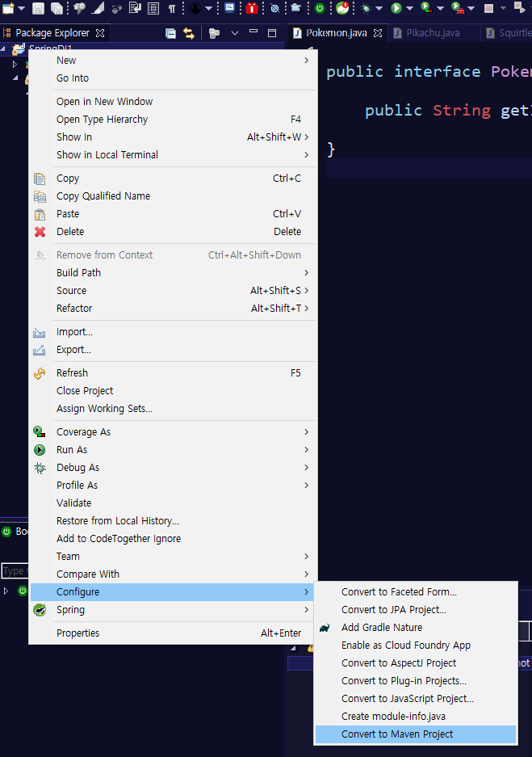Click Convert to Maven Project
Screen dimensions: 532x757
(416, 734)
